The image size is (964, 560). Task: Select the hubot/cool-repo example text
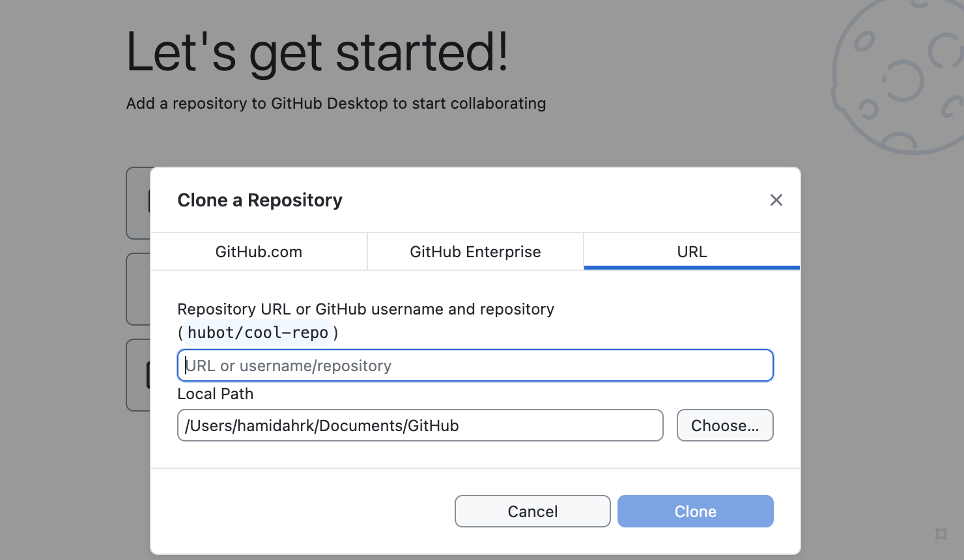click(x=257, y=332)
